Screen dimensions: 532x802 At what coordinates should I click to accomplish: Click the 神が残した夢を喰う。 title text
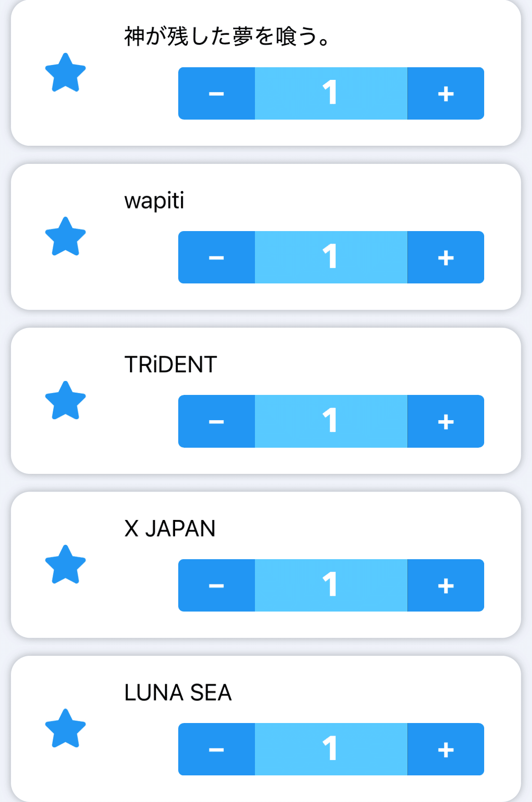click(x=227, y=37)
